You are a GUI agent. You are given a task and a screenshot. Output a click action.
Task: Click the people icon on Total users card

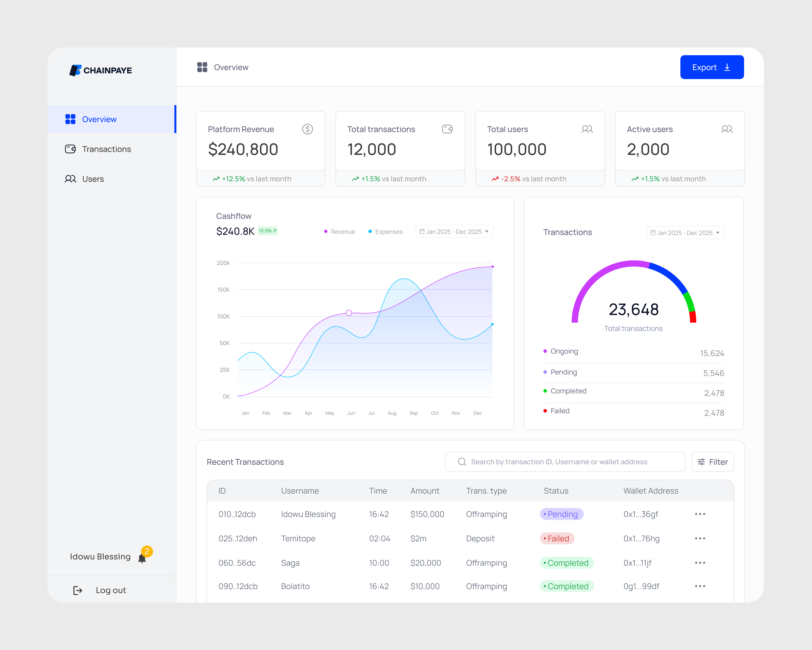[x=587, y=129]
